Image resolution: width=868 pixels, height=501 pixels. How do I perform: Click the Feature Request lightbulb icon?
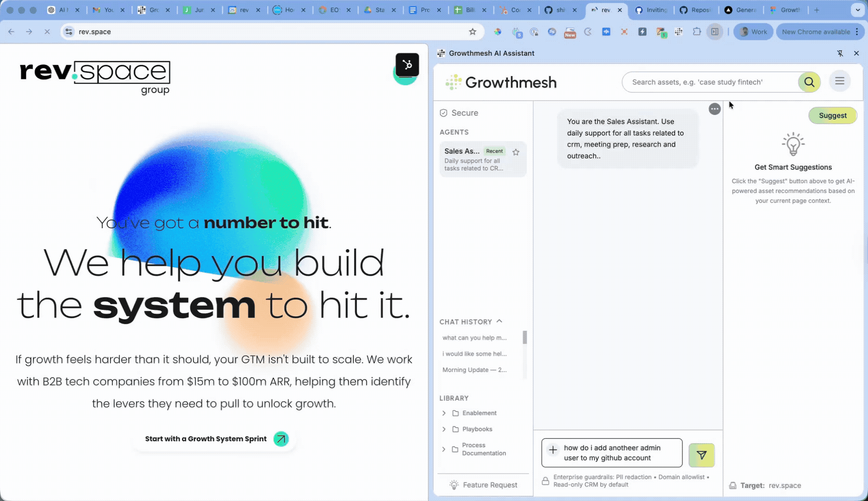click(x=454, y=485)
